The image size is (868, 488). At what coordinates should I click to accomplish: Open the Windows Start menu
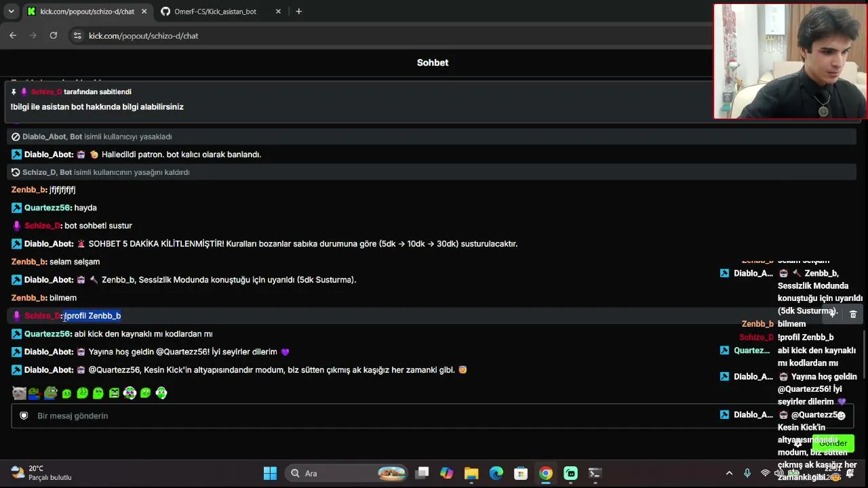click(x=270, y=473)
